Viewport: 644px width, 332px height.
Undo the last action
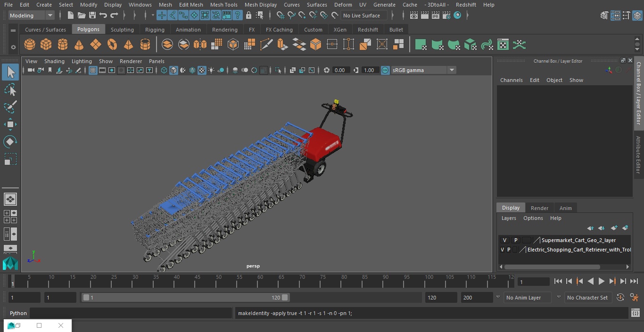tap(103, 16)
